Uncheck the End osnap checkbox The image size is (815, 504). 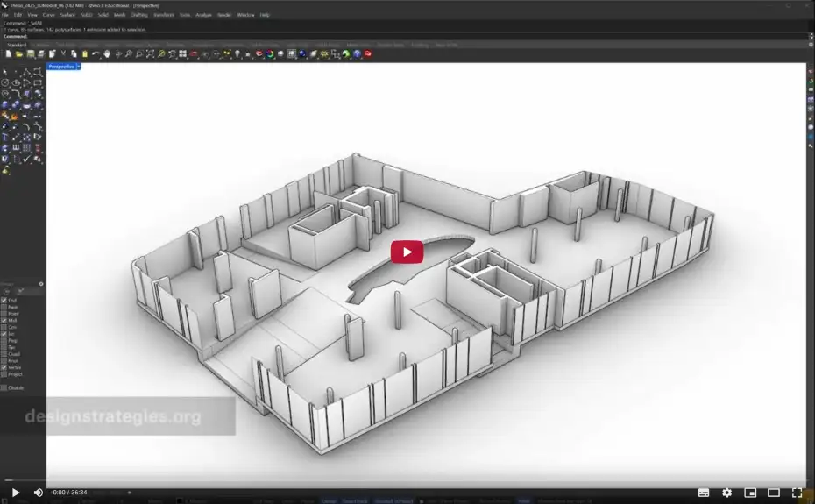click(4, 300)
